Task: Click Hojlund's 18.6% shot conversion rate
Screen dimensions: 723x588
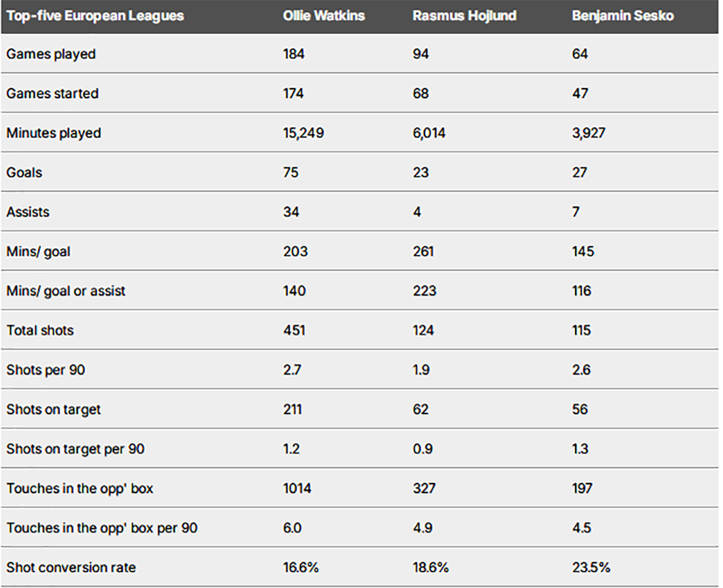Action: pyautogui.click(x=430, y=568)
